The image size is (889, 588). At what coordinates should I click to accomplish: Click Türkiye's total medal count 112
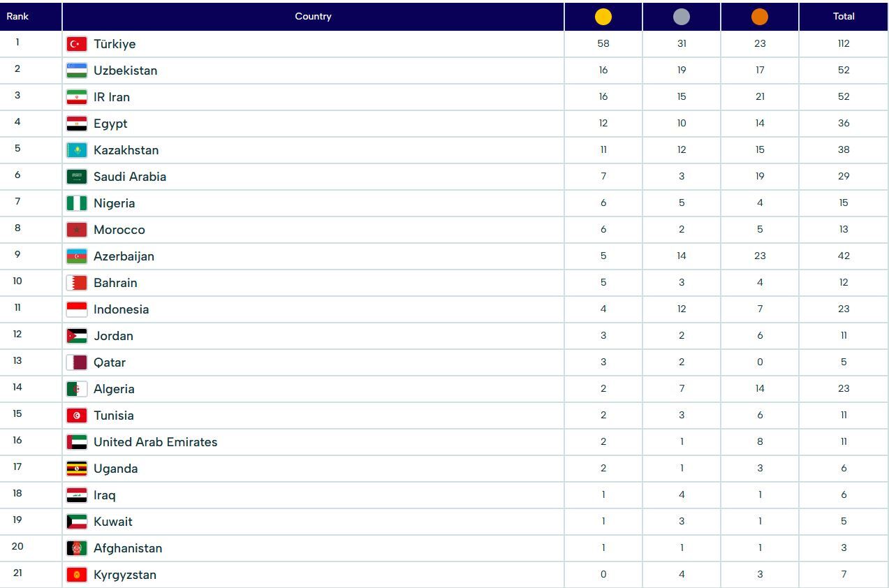[x=844, y=43]
